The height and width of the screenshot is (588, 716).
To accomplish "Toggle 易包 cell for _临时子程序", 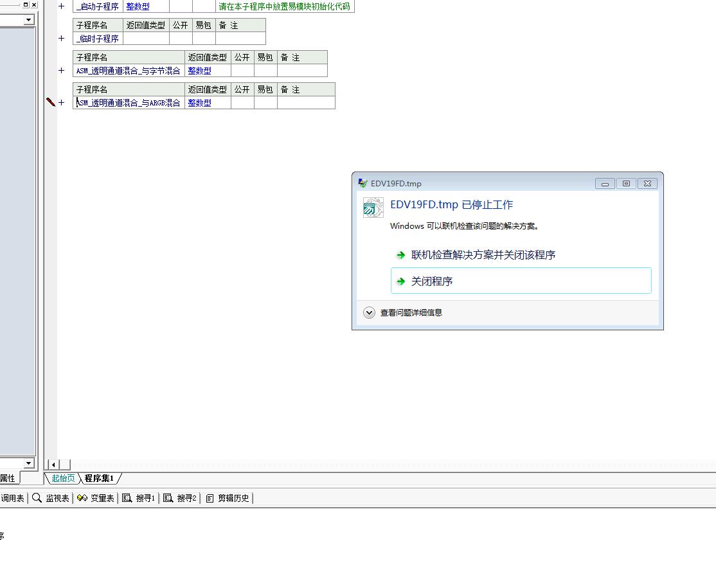I will pyautogui.click(x=204, y=39).
